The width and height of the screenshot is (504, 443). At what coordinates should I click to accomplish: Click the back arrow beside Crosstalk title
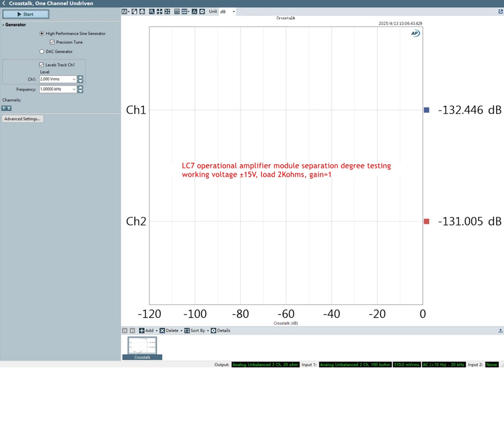(x=4, y=4)
